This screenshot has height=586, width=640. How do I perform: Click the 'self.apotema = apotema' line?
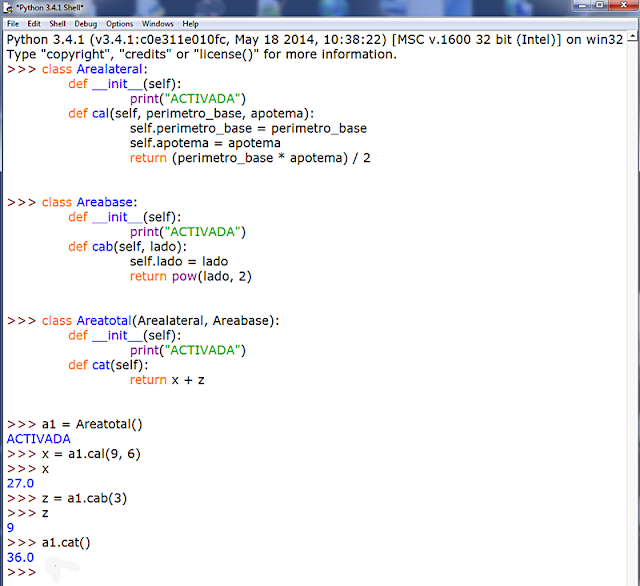(205, 143)
